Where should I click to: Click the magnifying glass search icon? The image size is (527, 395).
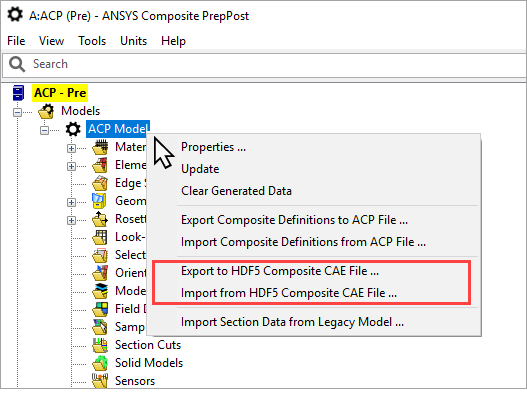point(17,64)
